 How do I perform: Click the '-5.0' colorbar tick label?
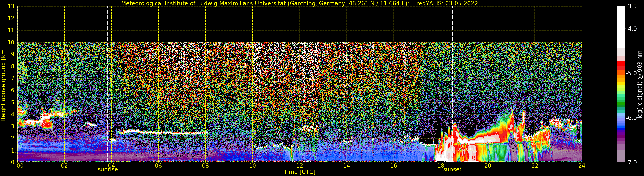pos(631,73)
